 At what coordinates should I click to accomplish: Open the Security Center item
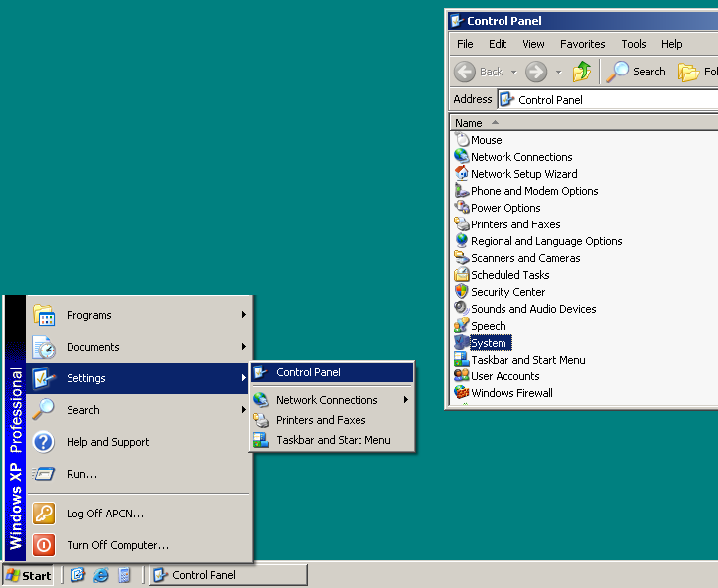pyautogui.click(x=507, y=292)
